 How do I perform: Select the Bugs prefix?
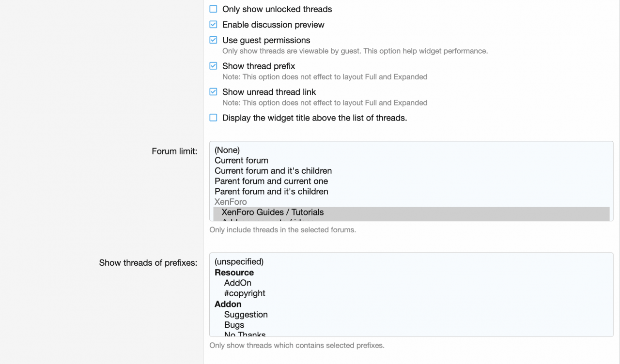(234, 325)
